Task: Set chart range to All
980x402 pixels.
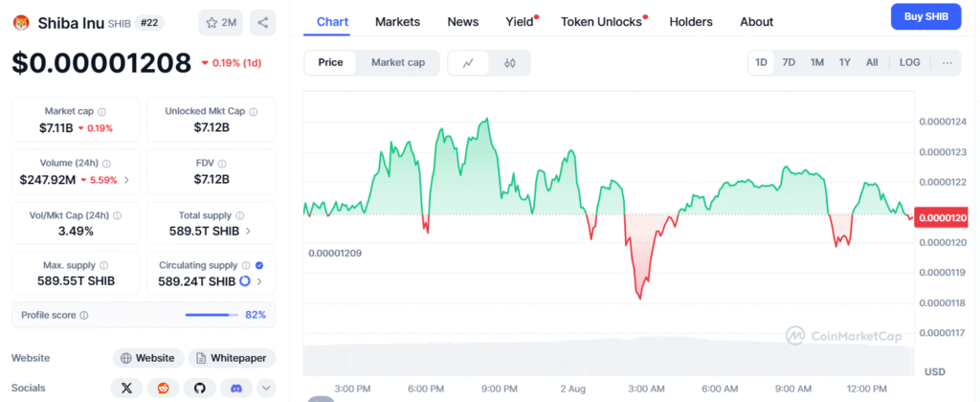Action: click(872, 62)
